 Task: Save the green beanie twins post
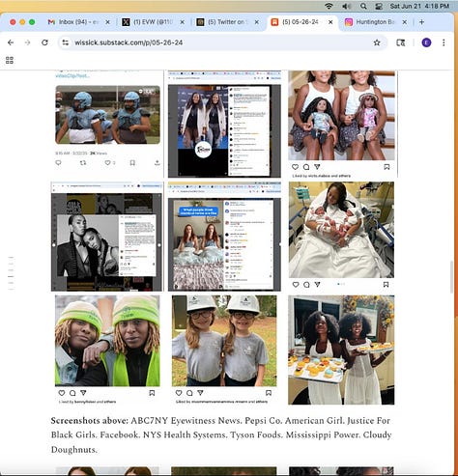point(152,393)
